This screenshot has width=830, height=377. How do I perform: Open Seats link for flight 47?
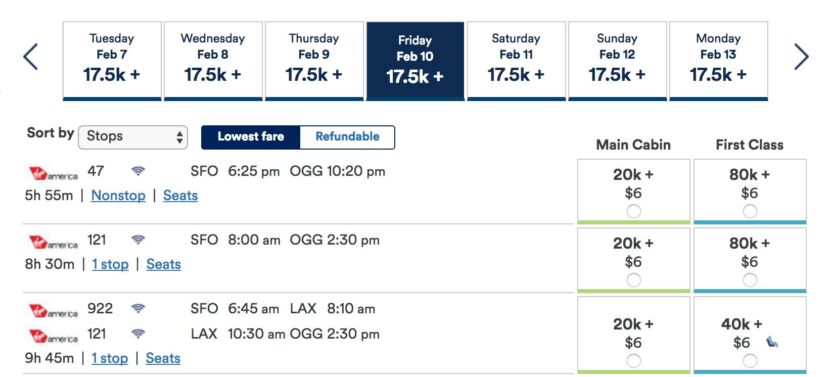tap(181, 195)
